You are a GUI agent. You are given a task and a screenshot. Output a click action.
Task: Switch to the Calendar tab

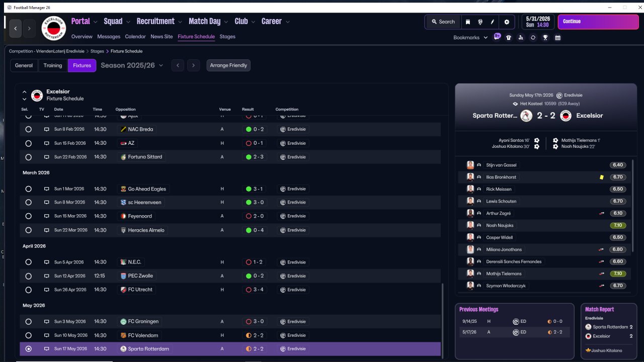point(135,37)
